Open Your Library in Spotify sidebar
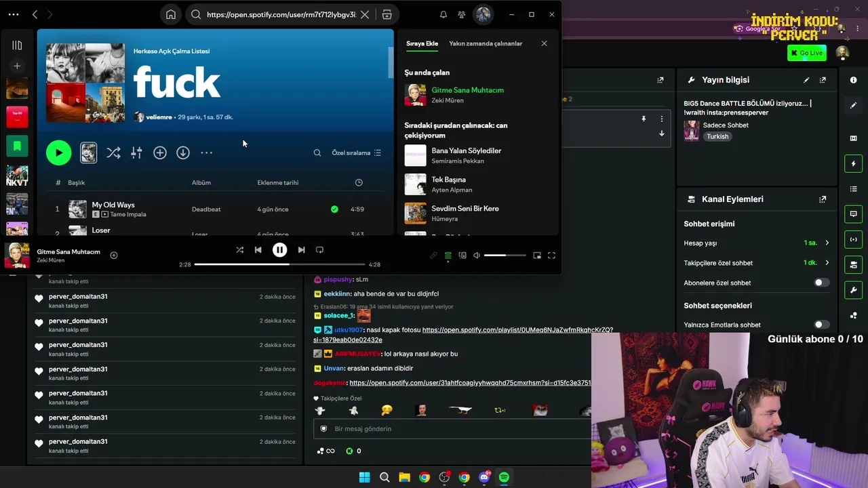The width and height of the screenshot is (868, 488). (17, 45)
